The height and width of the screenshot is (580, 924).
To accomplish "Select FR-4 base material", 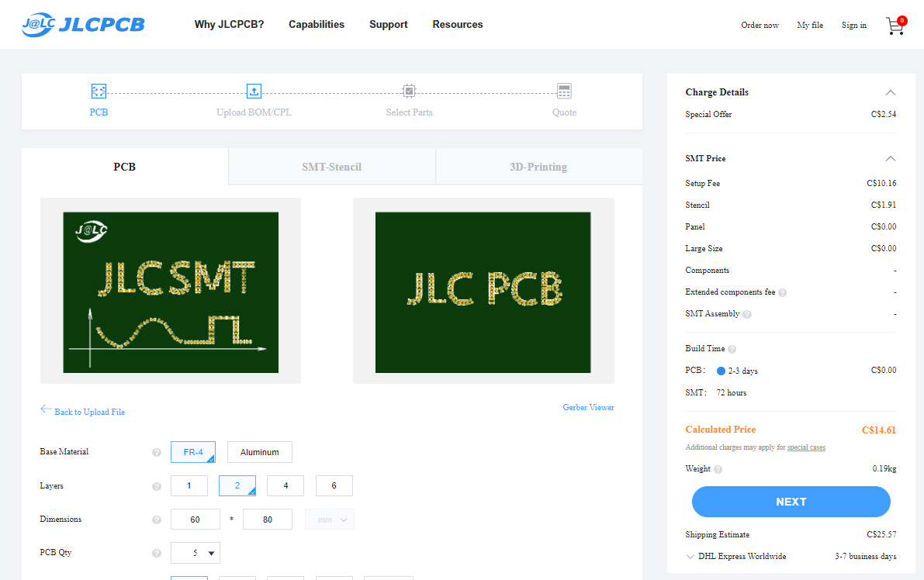I will pos(193,452).
